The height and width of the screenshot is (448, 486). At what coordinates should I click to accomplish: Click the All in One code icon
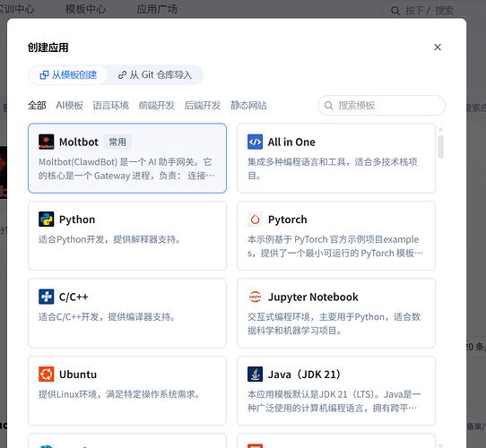255,142
